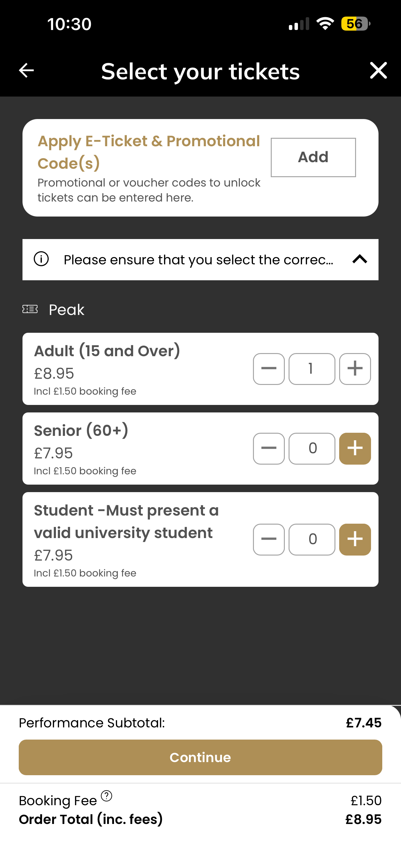Decrease Senior ticket quantity

(269, 448)
